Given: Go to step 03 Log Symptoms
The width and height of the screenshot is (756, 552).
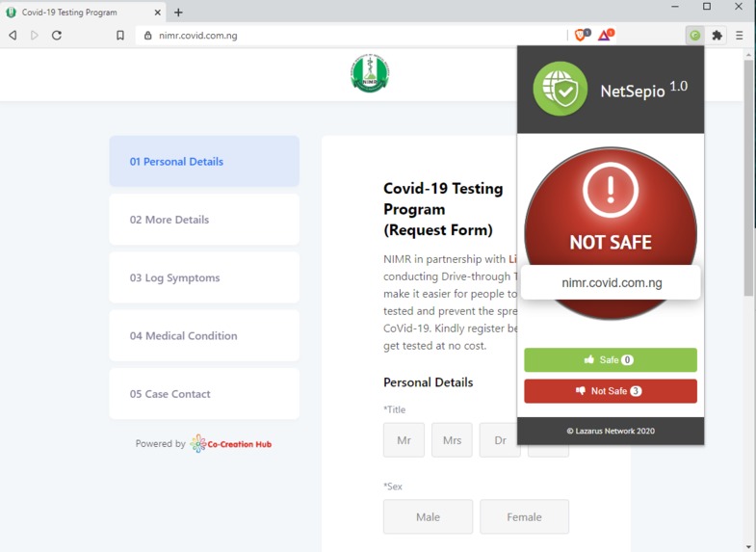Looking at the screenshot, I should click(204, 277).
